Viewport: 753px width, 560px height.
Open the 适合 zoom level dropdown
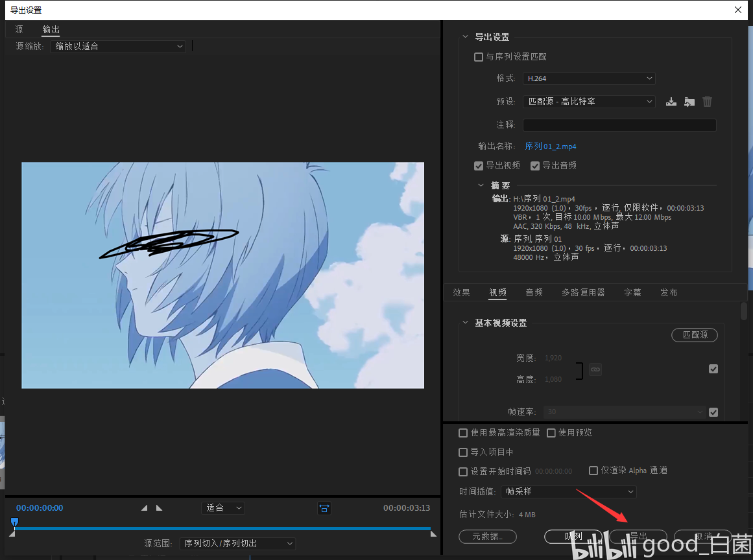click(x=223, y=507)
